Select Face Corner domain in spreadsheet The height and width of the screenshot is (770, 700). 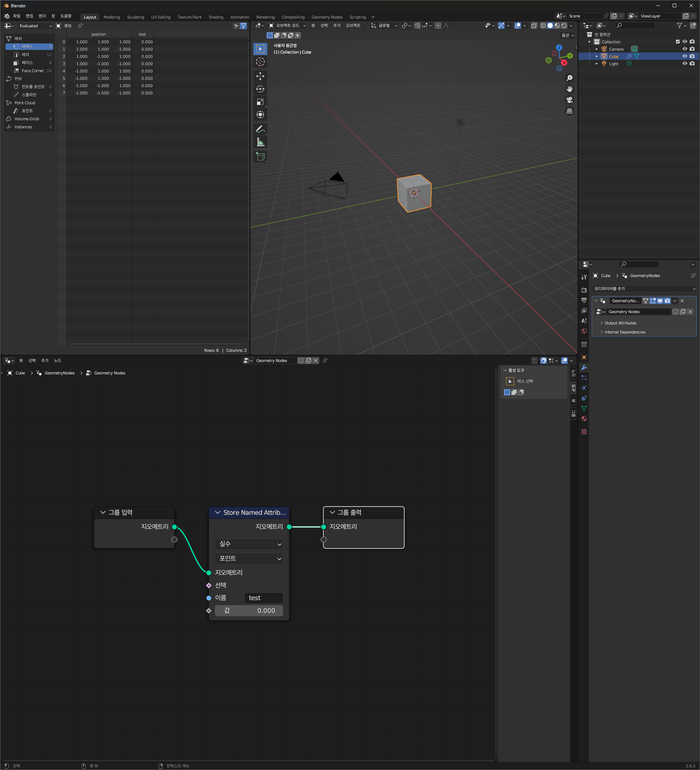[x=32, y=71]
